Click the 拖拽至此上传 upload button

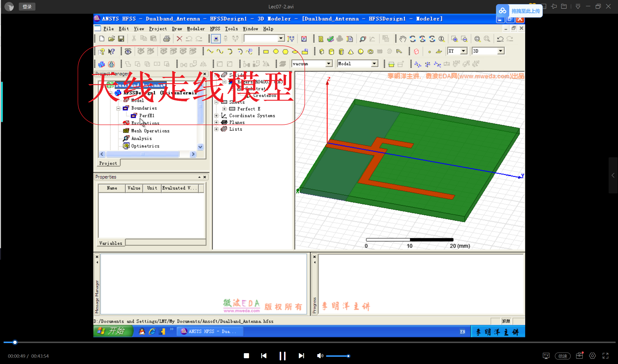tap(519, 11)
